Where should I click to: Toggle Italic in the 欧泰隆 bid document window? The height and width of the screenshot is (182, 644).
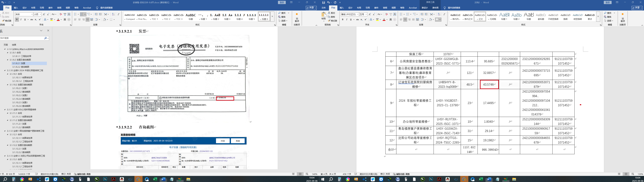point(21,19)
